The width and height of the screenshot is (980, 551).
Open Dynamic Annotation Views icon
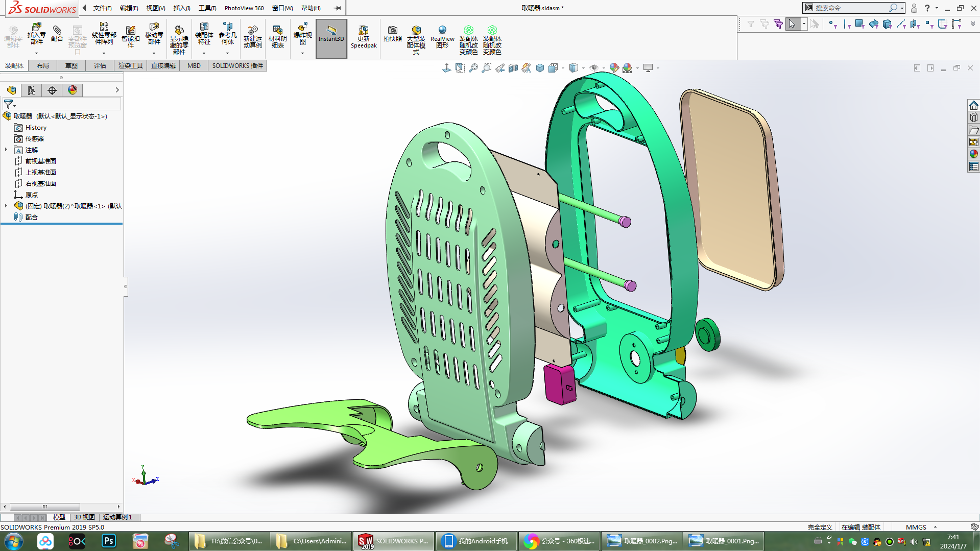[x=527, y=68]
